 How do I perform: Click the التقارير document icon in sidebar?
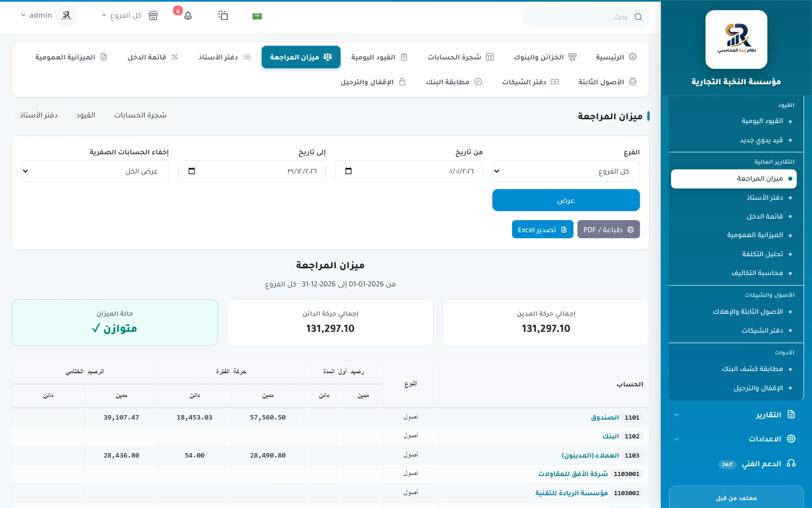791,415
